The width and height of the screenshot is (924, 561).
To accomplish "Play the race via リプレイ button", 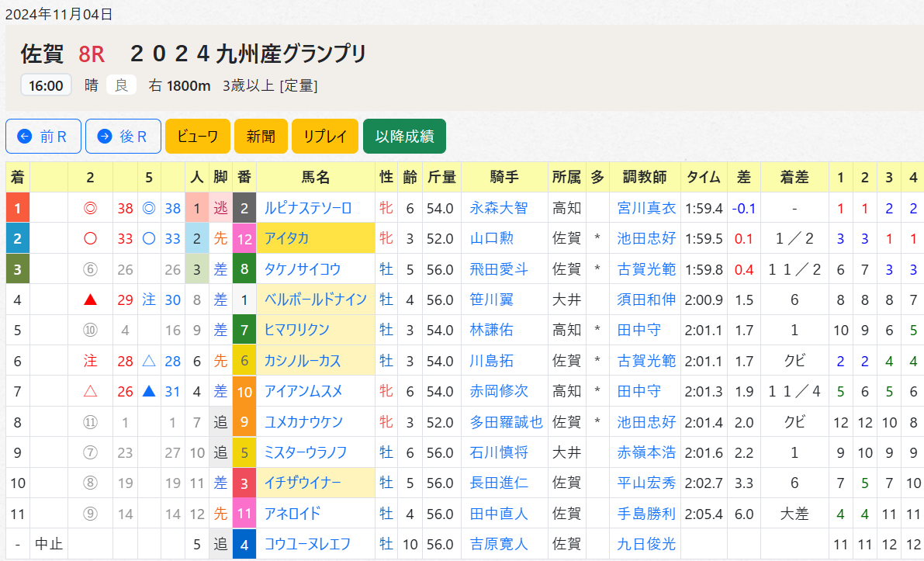I will 325,136.
